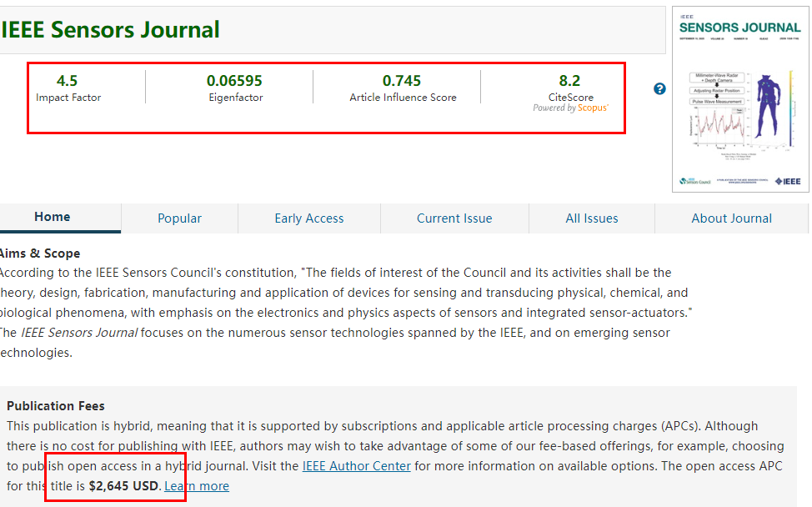Open the Learn more link about fees

point(197,486)
